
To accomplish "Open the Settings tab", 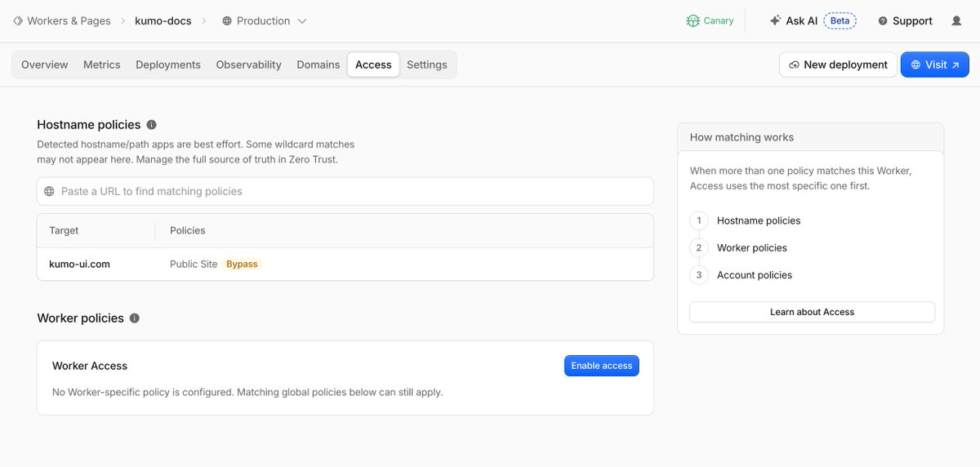I will point(427,64).
